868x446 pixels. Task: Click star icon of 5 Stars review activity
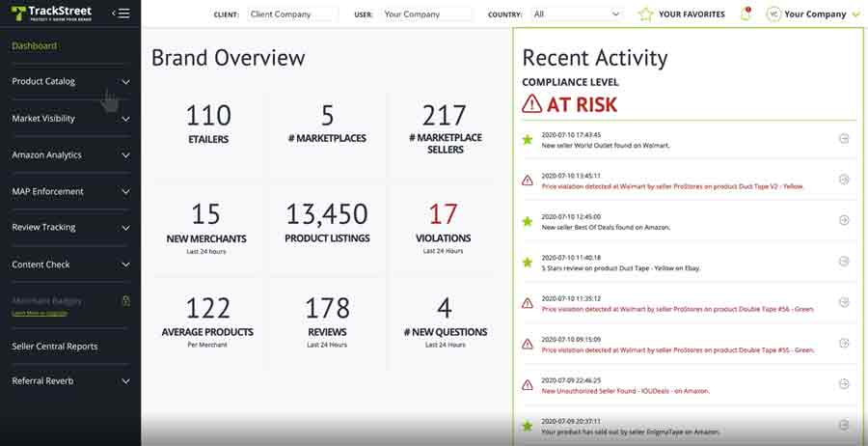coord(527,262)
